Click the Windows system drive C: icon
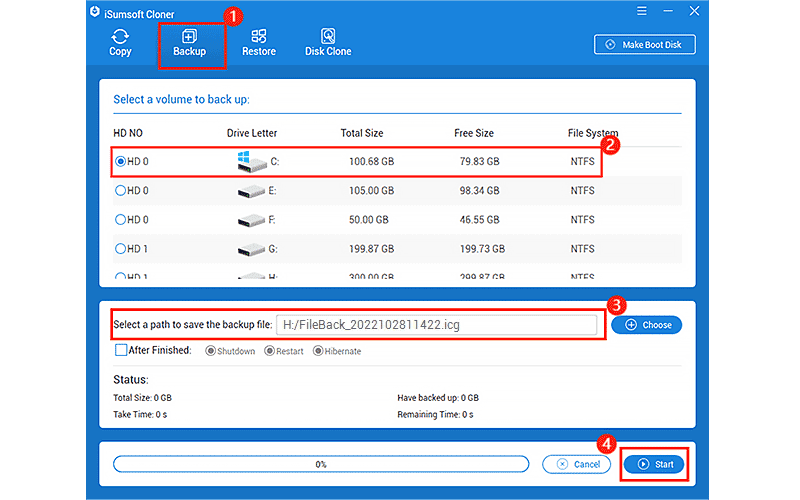This screenshot has width=800, height=500. coord(252,161)
